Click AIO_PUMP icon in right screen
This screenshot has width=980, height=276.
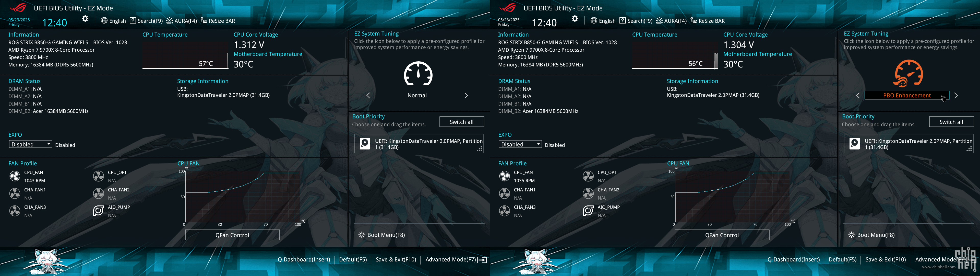click(588, 211)
